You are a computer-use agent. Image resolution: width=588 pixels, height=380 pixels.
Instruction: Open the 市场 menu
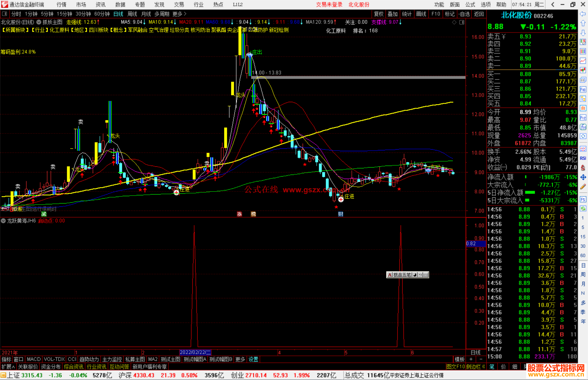(x=81, y=5)
